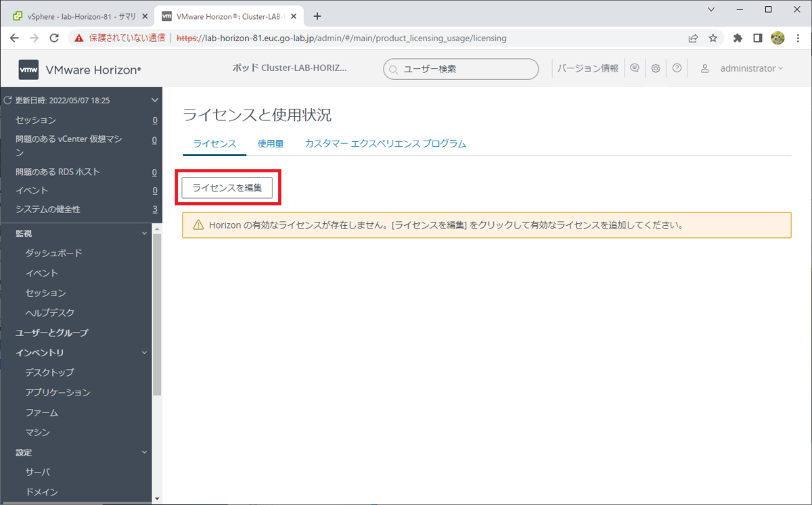The height and width of the screenshot is (505, 812).
Task: Open the settings gear icon in header
Action: point(656,68)
